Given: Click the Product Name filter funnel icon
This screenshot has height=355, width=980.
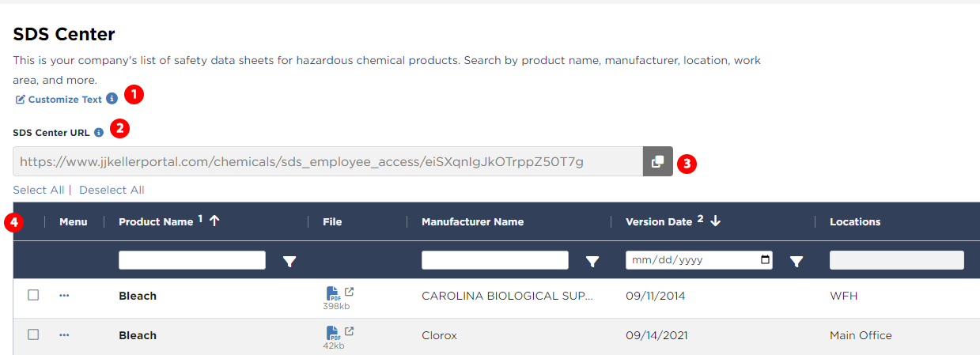Looking at the screenshot, I should (x=289, y=261).
